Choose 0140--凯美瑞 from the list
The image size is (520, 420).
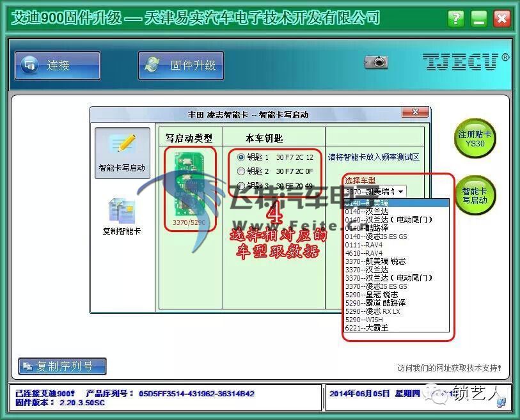coord(397,203)
